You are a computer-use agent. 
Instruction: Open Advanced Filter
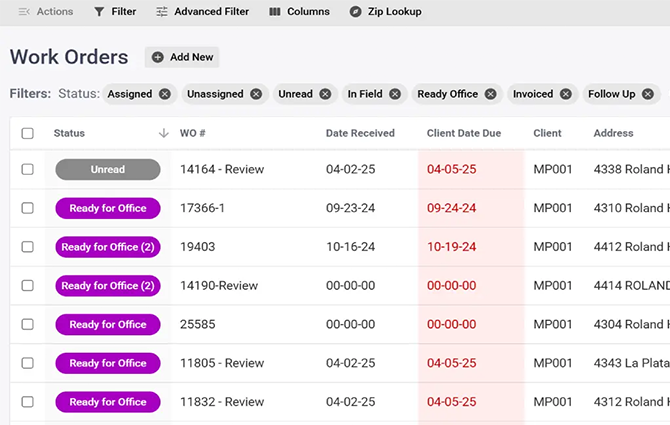pos(203,12)
